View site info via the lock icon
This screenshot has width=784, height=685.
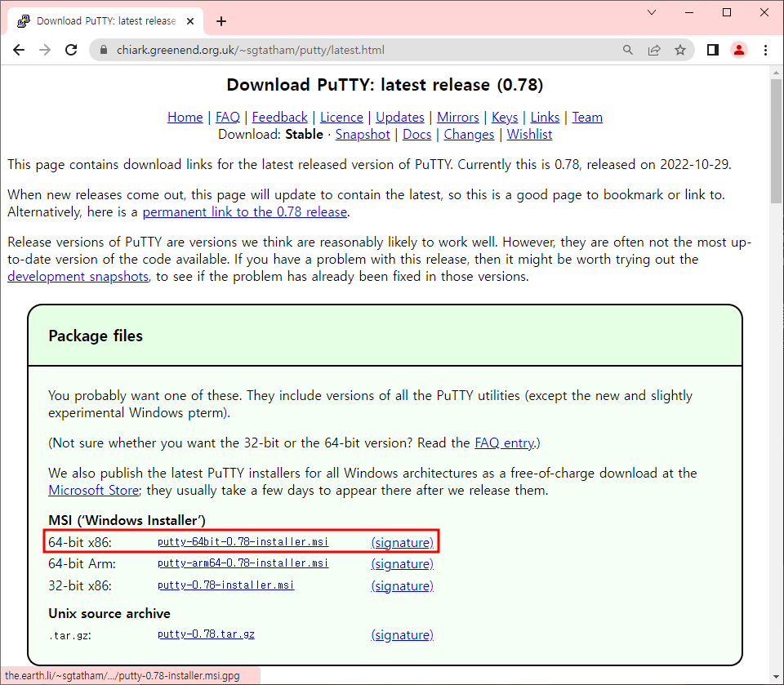(104, 50)
